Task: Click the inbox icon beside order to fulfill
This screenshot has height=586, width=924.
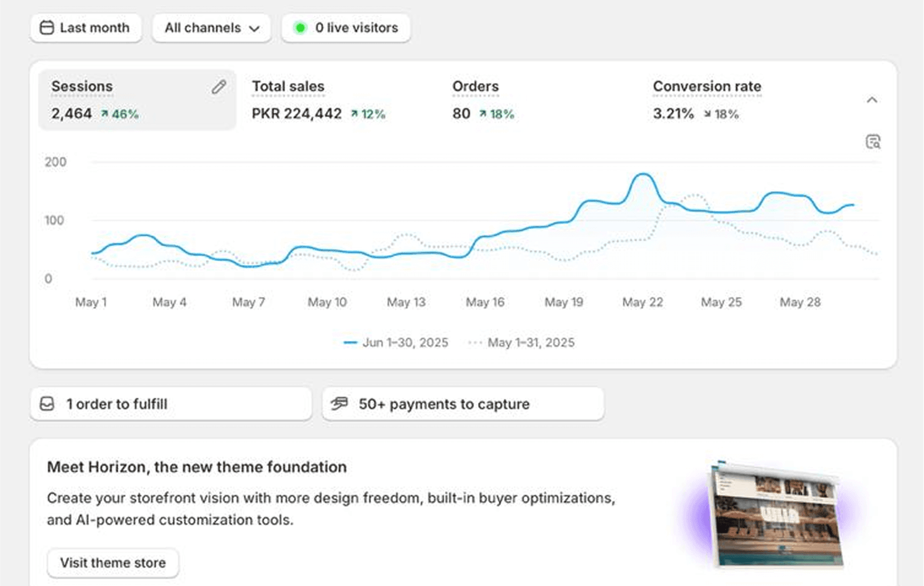Action: [x=47, y=404]
